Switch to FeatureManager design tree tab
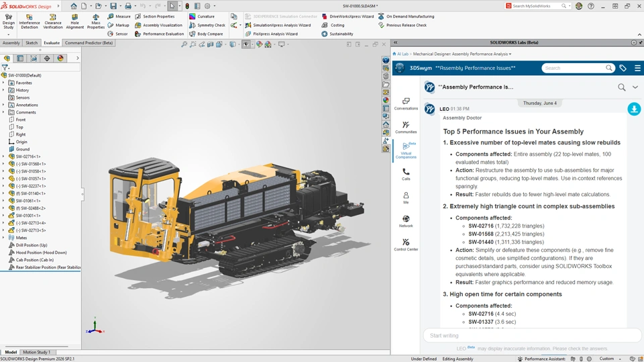Screen dimensions: 644x362 point(7,58)
